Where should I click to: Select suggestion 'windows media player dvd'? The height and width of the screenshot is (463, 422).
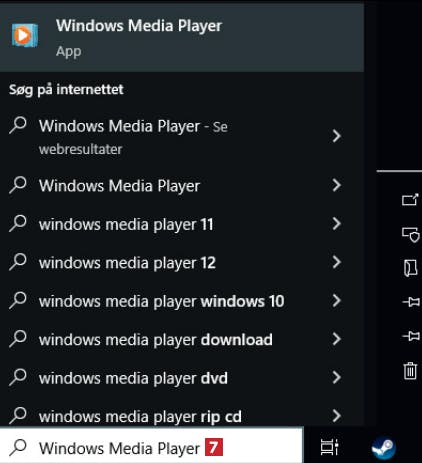pyautogui.click(x=182, y=378)
